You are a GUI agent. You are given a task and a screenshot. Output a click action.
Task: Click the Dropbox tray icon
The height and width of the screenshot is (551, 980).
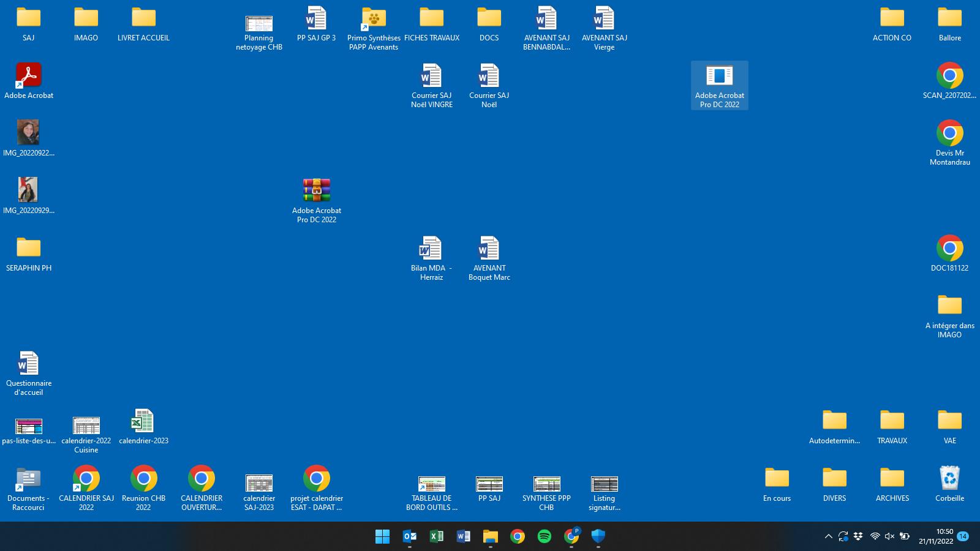[858, 536]
